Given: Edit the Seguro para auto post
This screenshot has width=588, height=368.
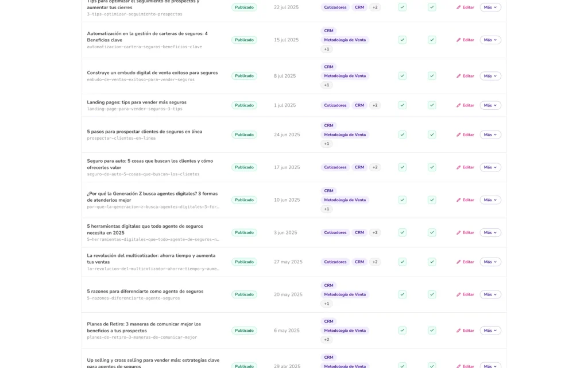Looking at the screenshot, I should tap(465, 167).
